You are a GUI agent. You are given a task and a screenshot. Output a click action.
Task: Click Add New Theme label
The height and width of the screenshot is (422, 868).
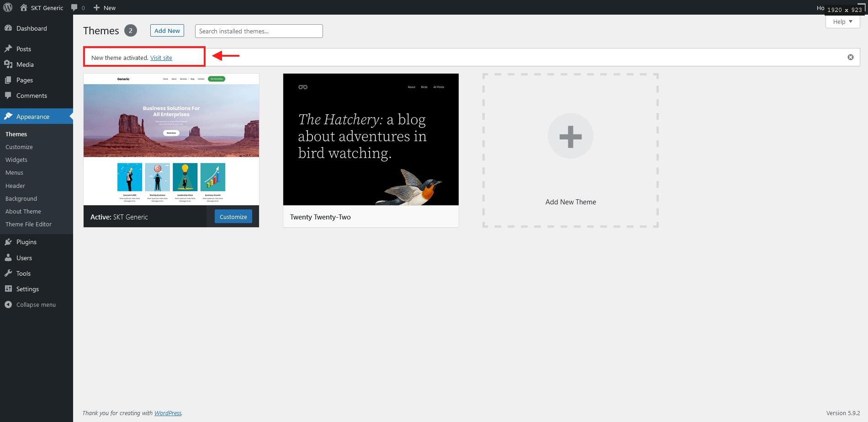[x=571, y=202]
